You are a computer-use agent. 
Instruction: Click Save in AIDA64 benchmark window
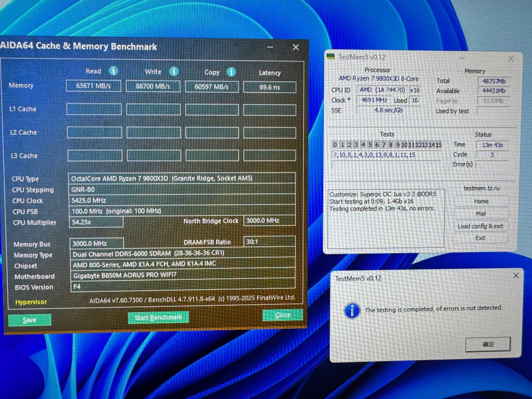(30, 320)
